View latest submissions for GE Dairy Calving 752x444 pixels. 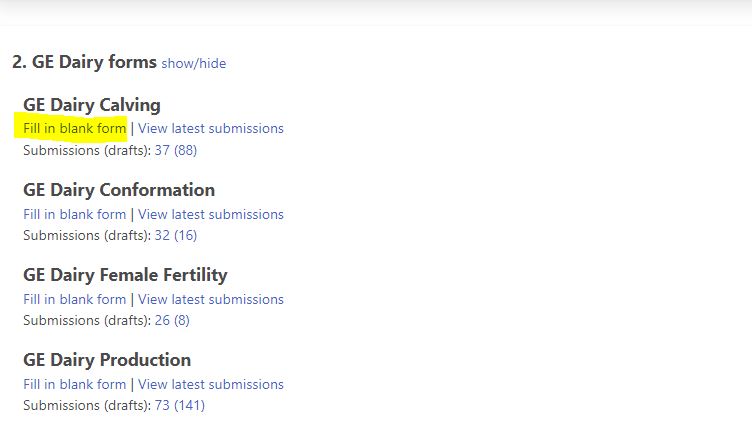point(211,129)
